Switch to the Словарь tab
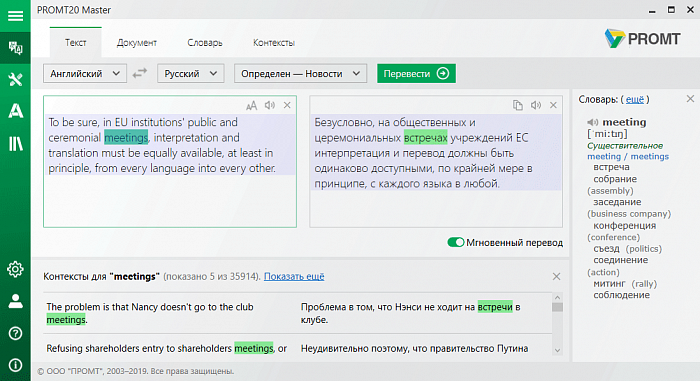Image resolution: width=700 pixels, height=381 pixels. [205, 43]
